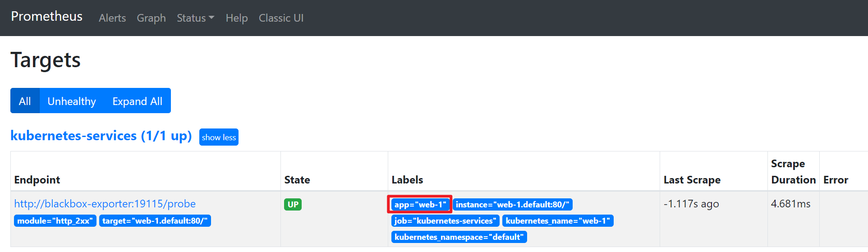Open the Help link

click(x=237, y=18)
